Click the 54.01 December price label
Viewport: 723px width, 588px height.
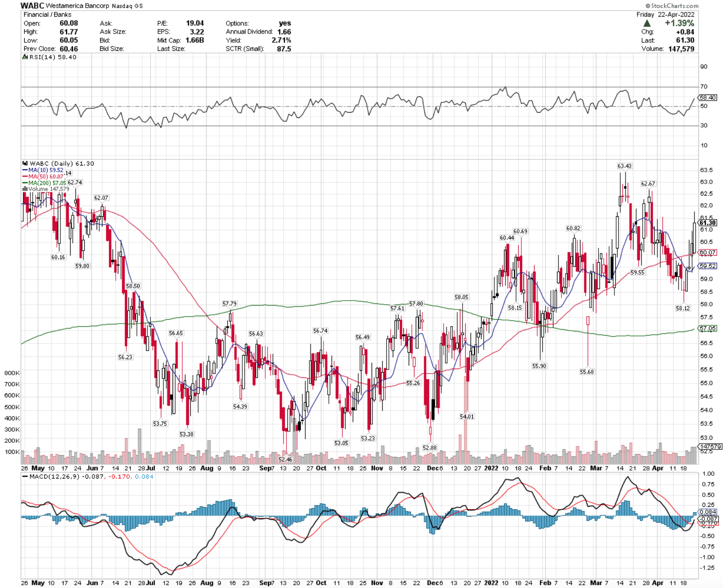[467, 417]
